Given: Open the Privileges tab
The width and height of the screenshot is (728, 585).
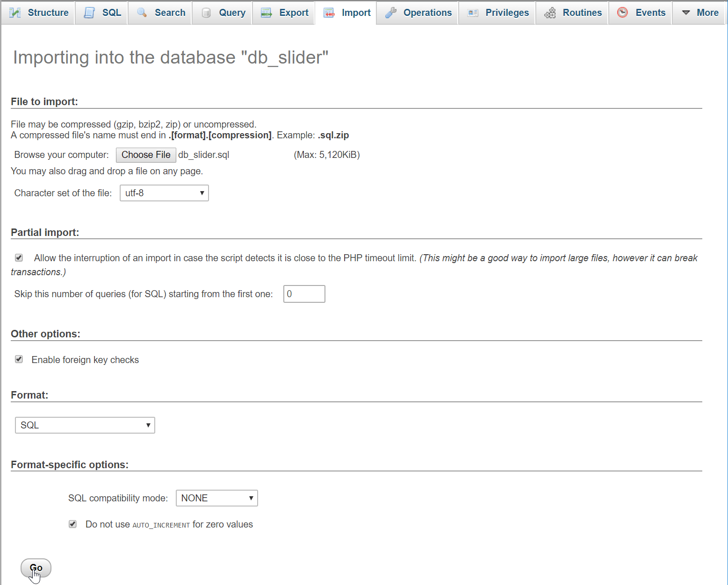Looking at the screenshot, I should coord(497,13).
